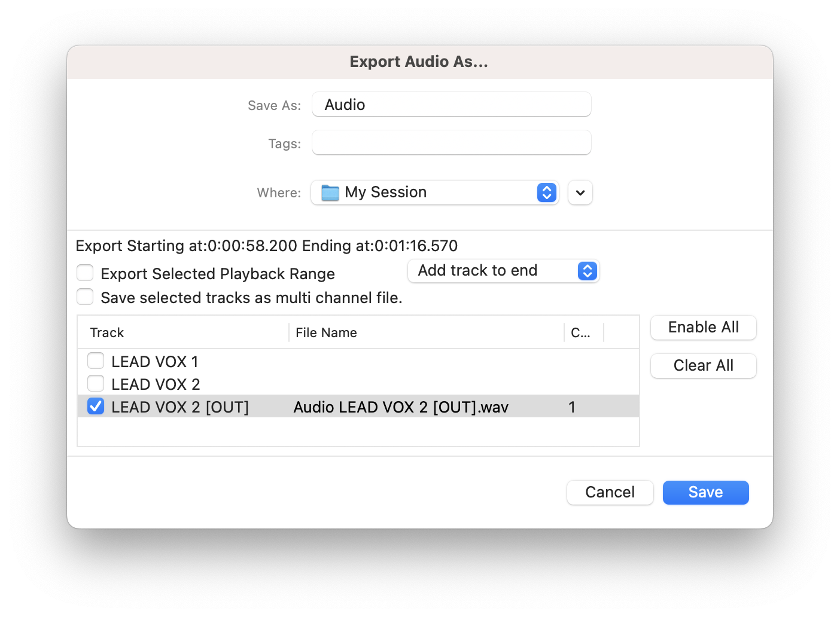The width and height of the screenshot is (840, 617).
Task: Open the Add track to end dropdown
Action: tap(503, 271)
